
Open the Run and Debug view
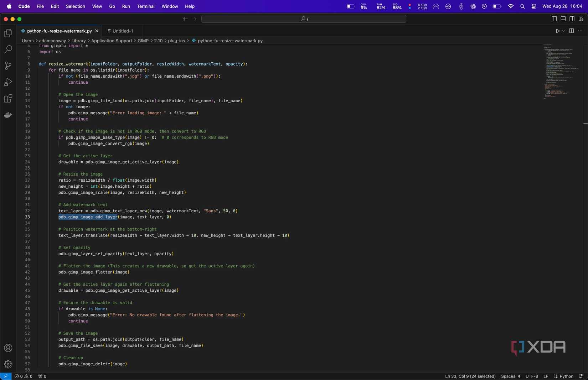8,82
